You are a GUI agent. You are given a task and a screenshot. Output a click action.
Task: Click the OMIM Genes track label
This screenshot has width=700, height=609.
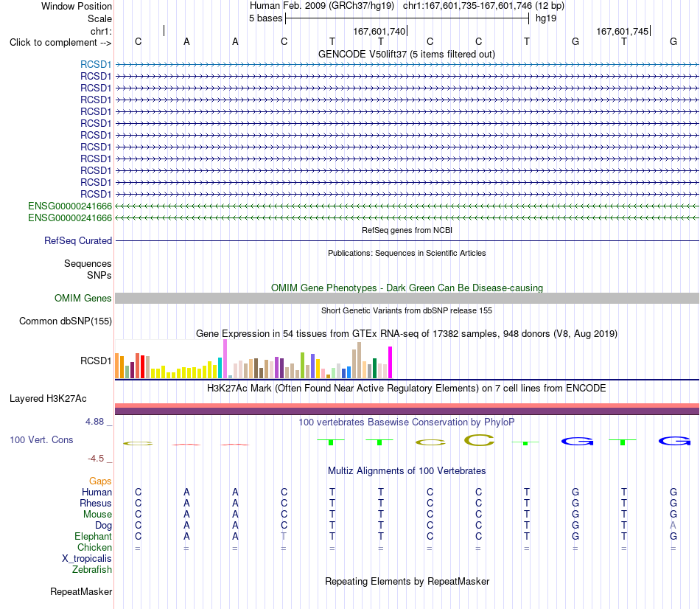(83, 298)
